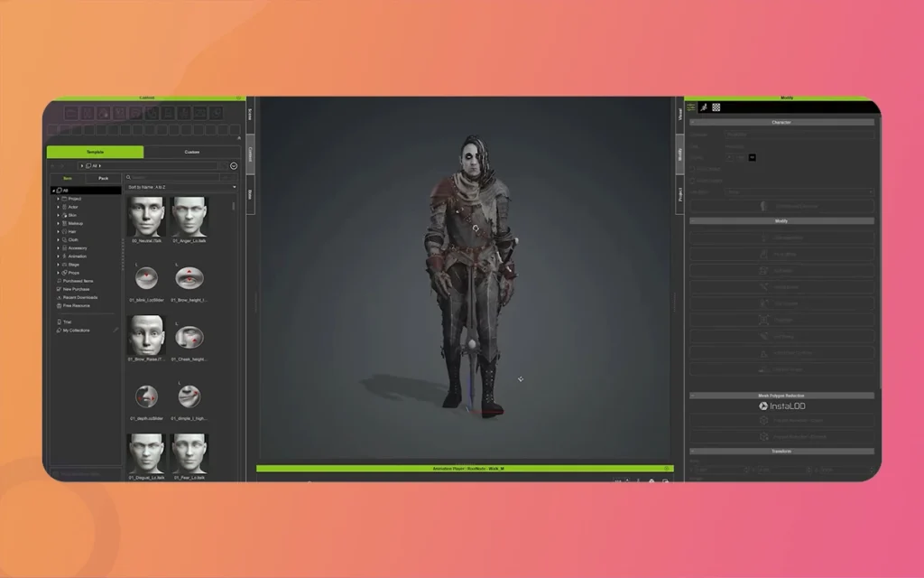Switch to the Custom content tab

pos(191,152)
